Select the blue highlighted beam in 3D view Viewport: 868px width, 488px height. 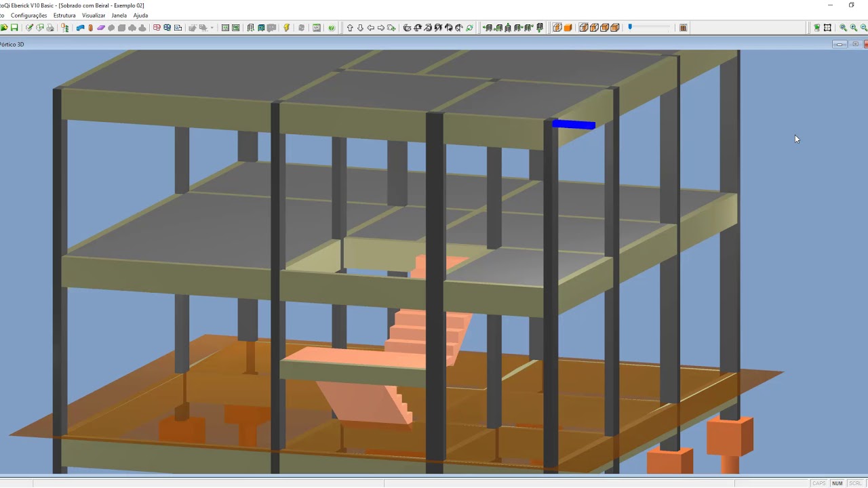pyautogui.click(x=574, y=125)
